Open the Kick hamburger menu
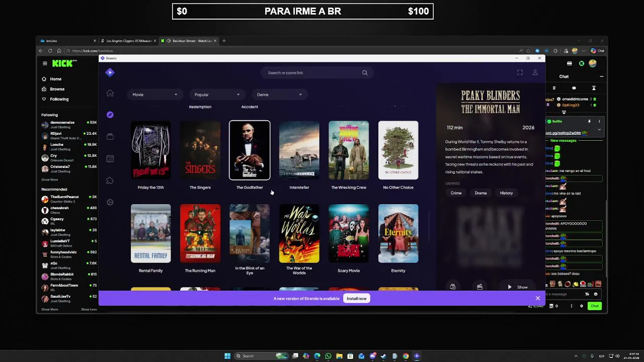The height and width of the screenshot is (362, 644). pos(45,63)
